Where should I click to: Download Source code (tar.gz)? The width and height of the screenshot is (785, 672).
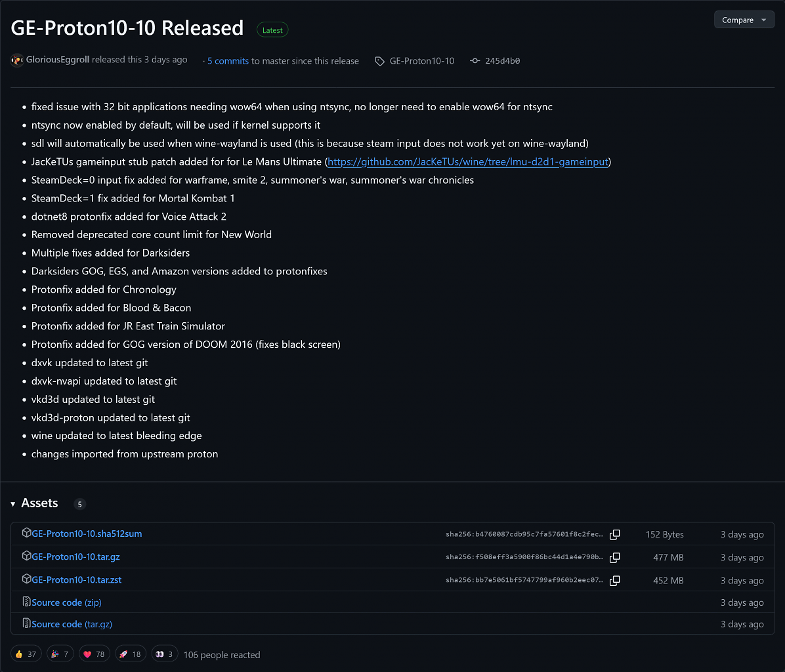(72, 624)
